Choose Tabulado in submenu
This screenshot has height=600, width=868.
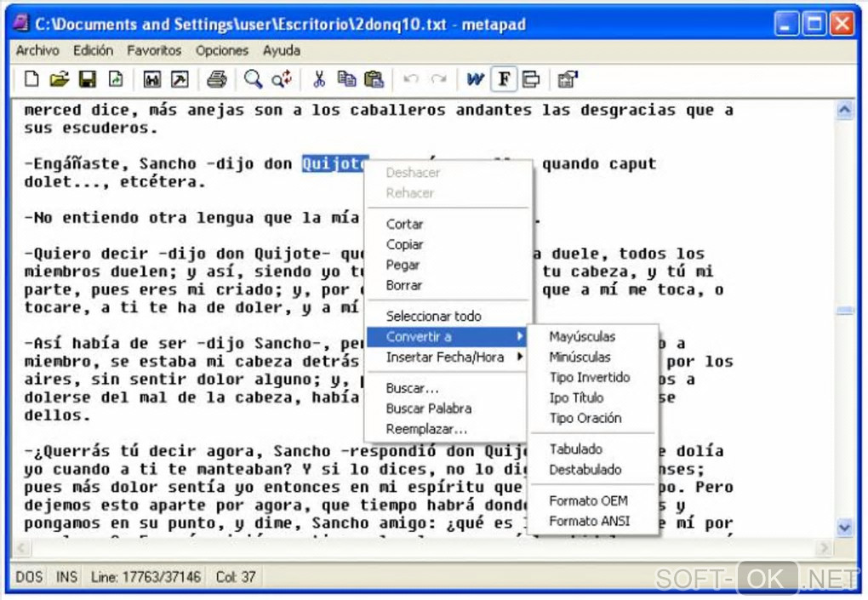[x=593, y=449]
